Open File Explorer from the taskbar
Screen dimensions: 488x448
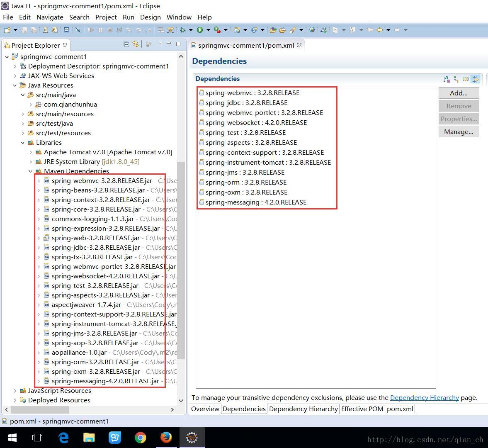(x=89, y=438)
